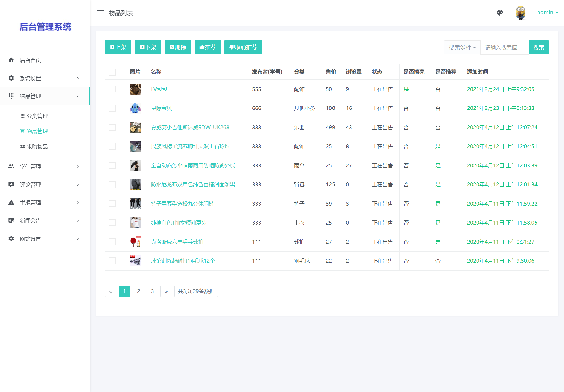
Task: Tick the checkbox for LV包包 row
Action: [x=112, y=89]
